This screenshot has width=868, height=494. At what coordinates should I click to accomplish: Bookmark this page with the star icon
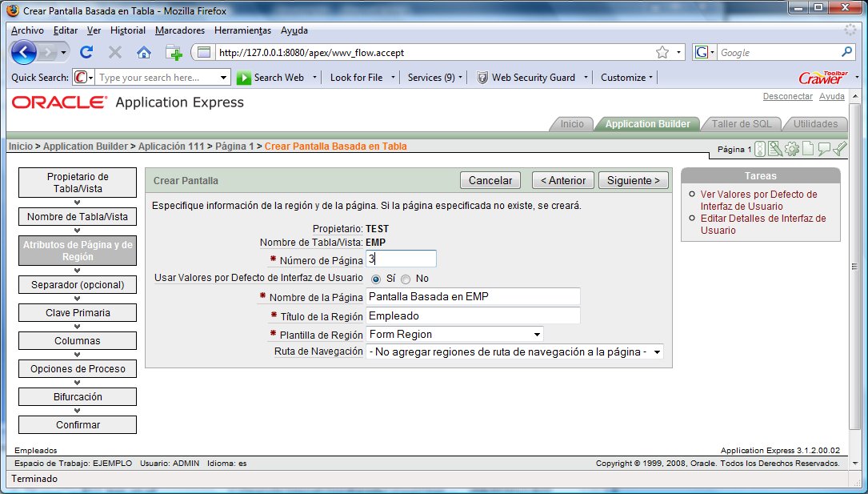pos(662,53)
